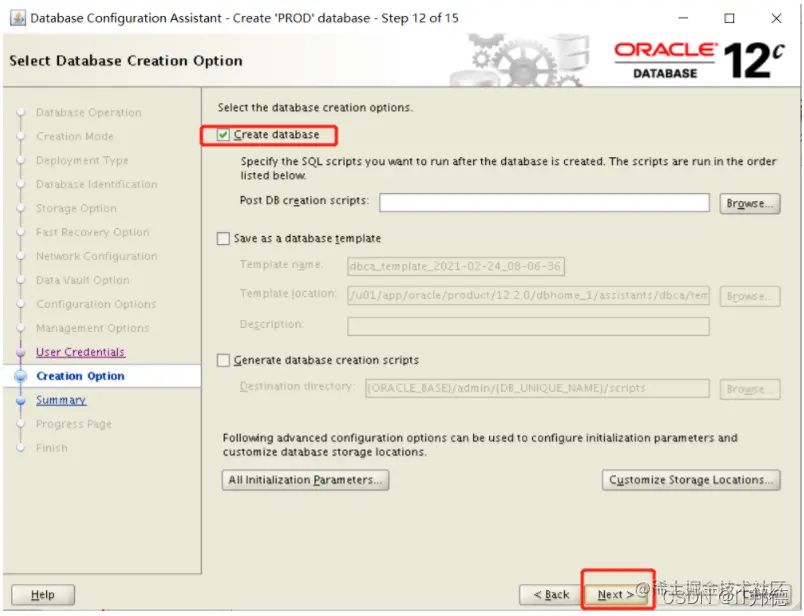Proceed with the Next button

[616, 594]
